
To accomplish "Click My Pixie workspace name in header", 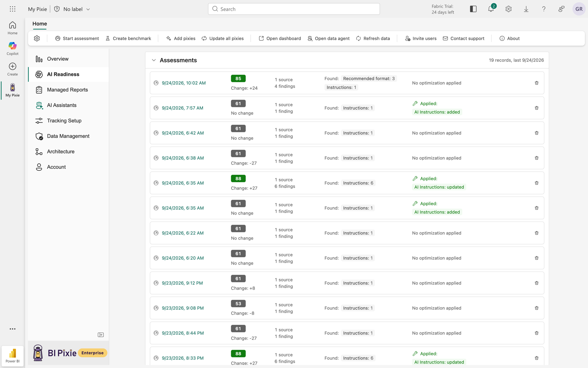I will tap(37, 9).
